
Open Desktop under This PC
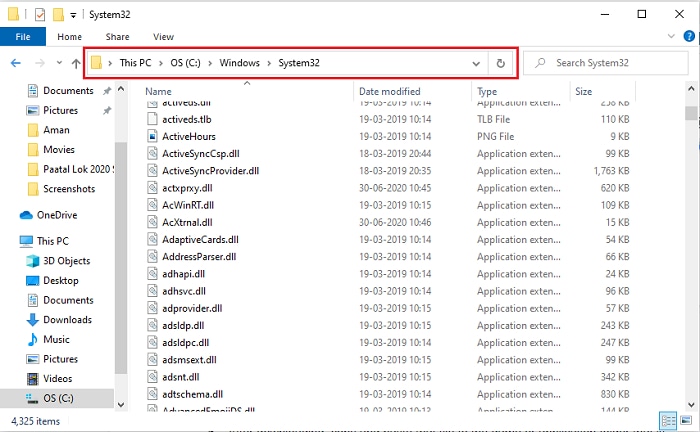pos(61,280)
